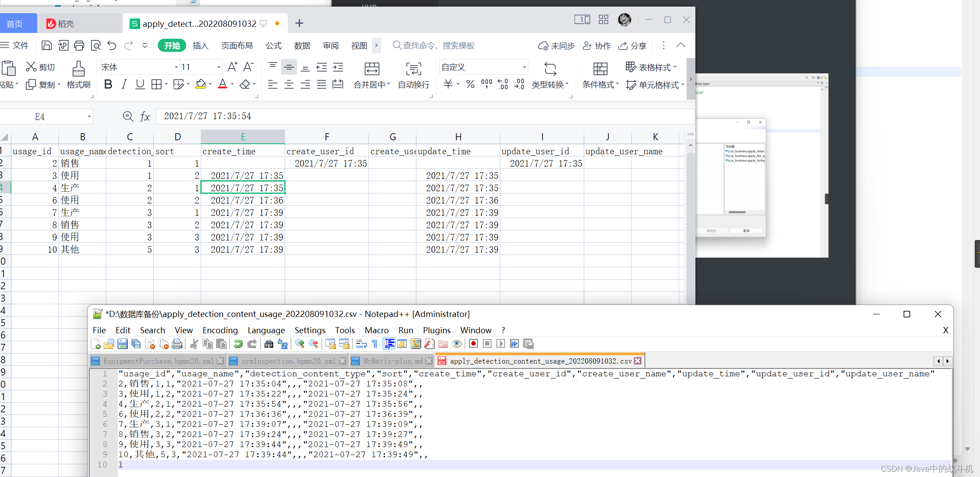This screenshot has height=477, width=980.
Task: Click the Find binoculars icon in Notepad++
Action: click(x=268, y=344)
